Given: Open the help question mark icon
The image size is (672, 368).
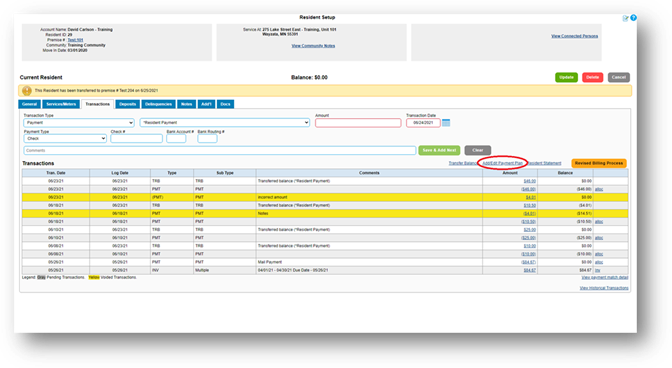Looking at the screenshot, I should (x=633, y=18).
